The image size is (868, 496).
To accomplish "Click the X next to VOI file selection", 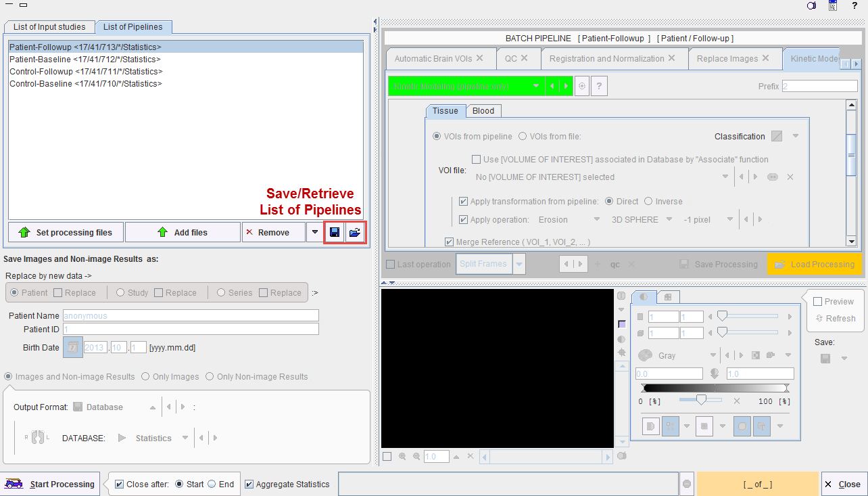I will click(x=790, y=177).
